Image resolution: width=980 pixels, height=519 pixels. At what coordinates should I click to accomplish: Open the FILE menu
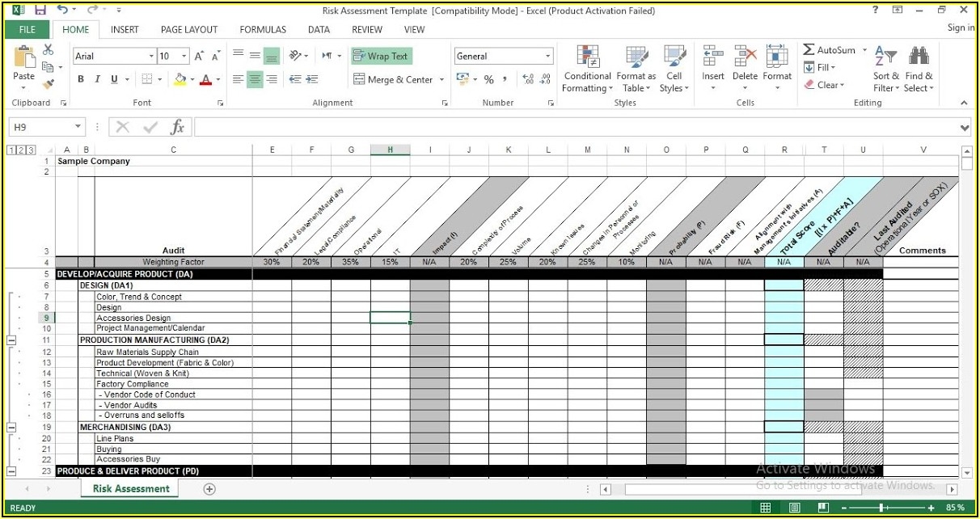click(27, 29)
